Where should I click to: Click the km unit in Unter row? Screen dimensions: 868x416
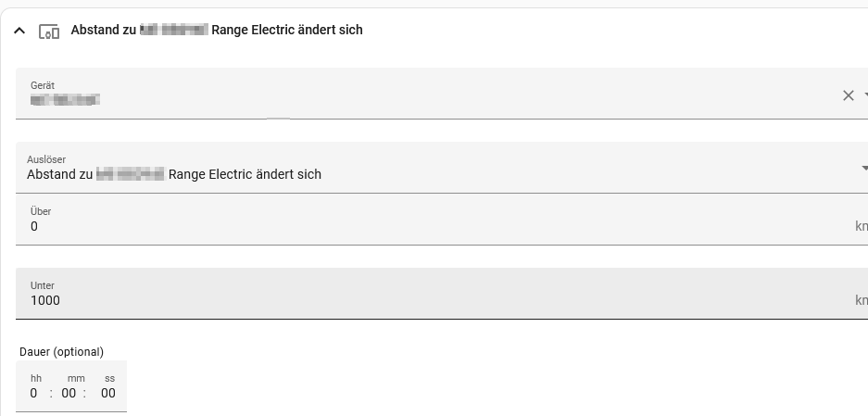pos(861,300)
